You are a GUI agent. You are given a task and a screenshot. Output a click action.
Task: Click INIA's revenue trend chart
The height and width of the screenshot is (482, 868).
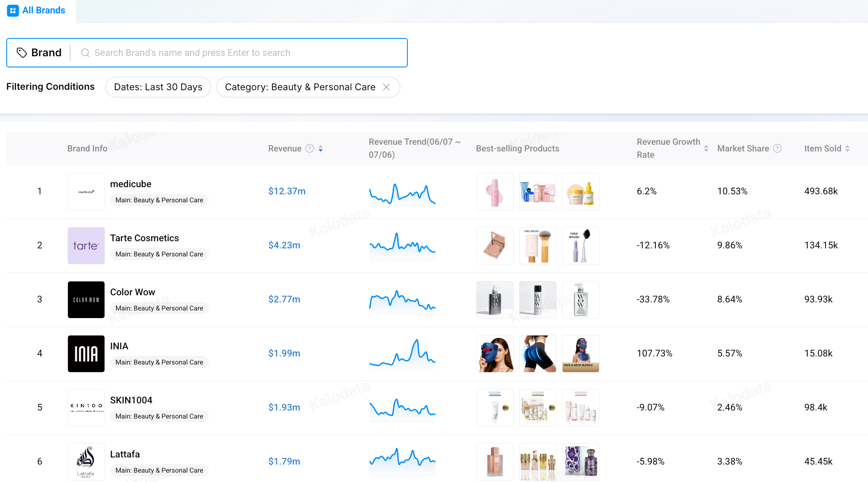tap(403, 354)
